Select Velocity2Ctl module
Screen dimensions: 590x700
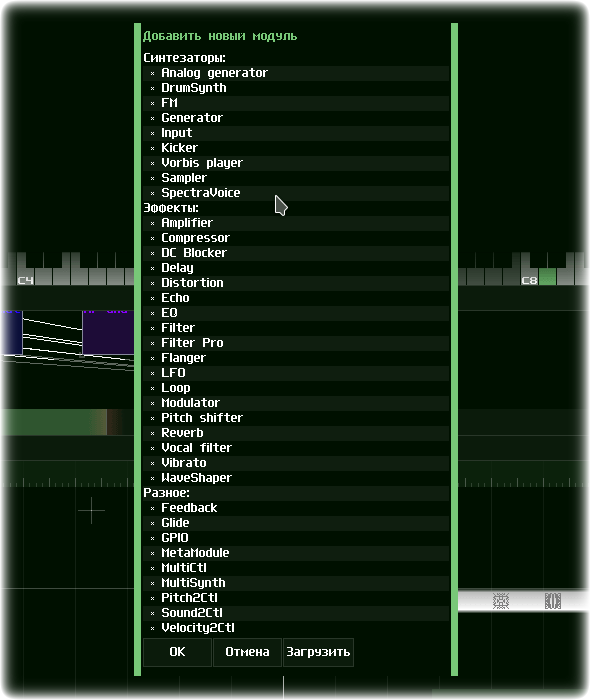pyautogui.click(x=296, y=628)
